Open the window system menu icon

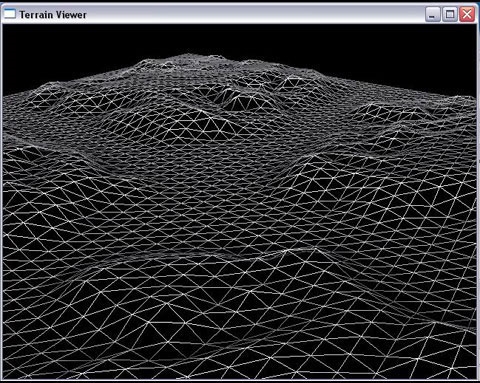pos(10,14)
